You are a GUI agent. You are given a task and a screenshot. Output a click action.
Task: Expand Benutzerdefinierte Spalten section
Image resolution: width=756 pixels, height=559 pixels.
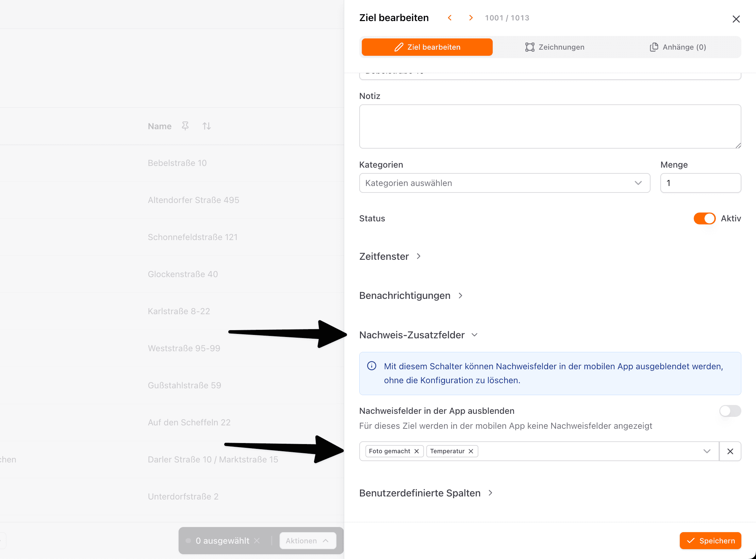point(426,493)
